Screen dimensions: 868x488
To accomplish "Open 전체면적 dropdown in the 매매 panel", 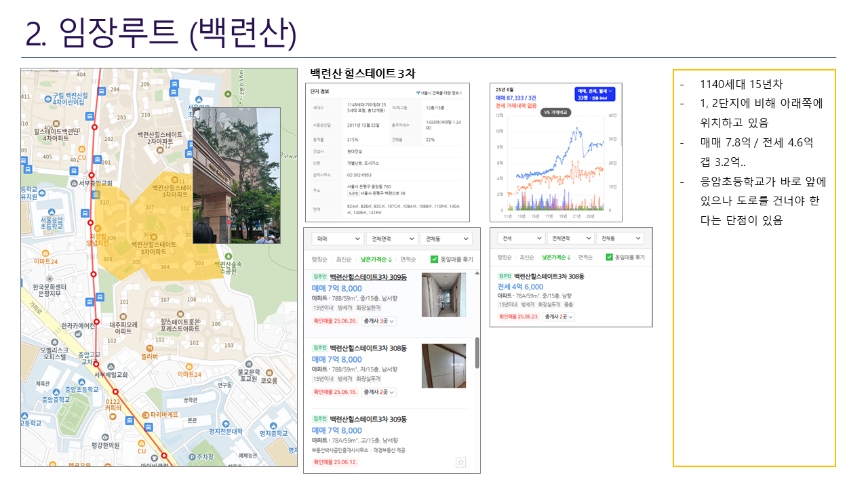I will tap(391, 239).
